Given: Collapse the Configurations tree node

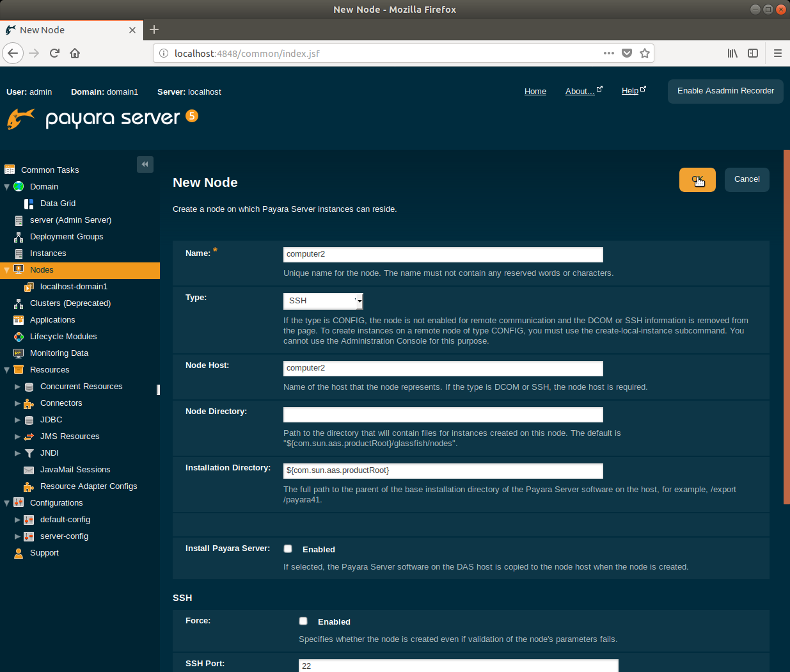Looking at the screenshot, I should 7,503.
